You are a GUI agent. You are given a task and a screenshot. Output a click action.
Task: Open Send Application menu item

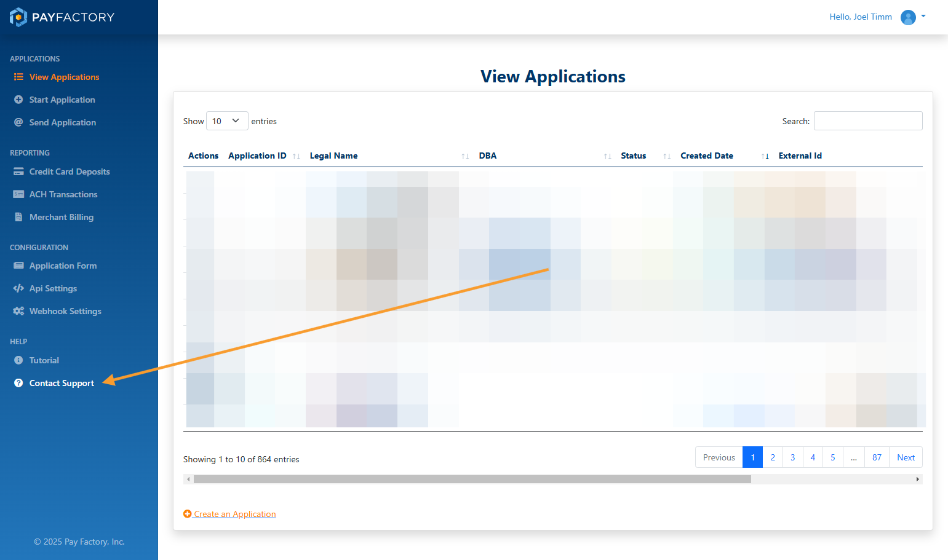pos(63,122)
